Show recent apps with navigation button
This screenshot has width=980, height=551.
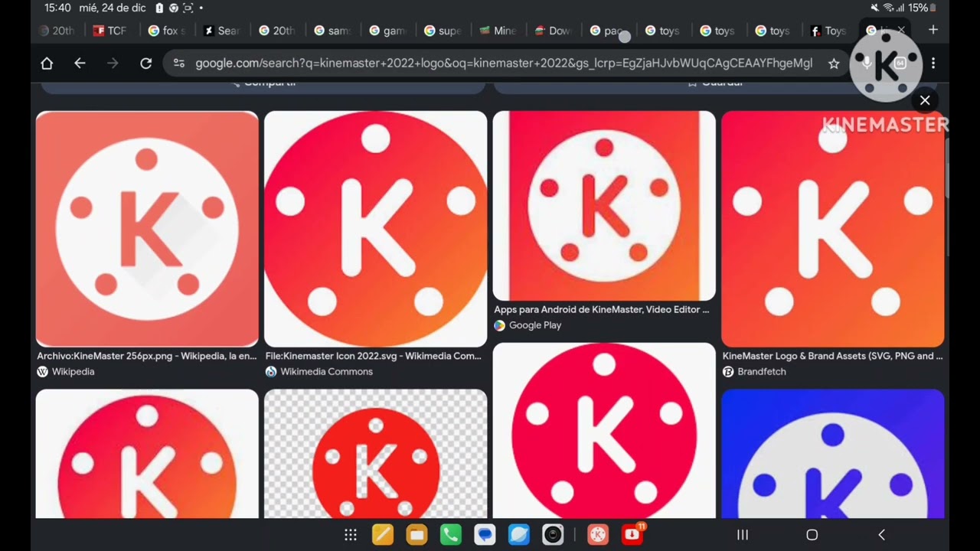pyautogui.click(x=742, y=535)
